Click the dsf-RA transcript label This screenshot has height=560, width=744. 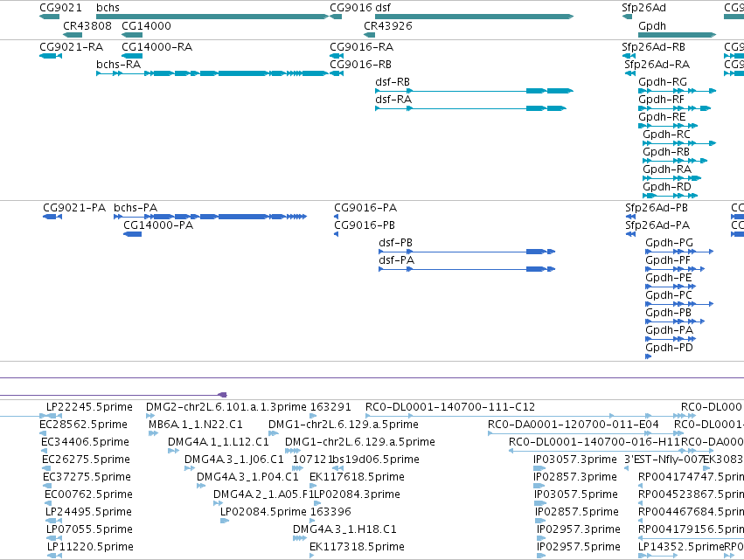click(393, 100)
